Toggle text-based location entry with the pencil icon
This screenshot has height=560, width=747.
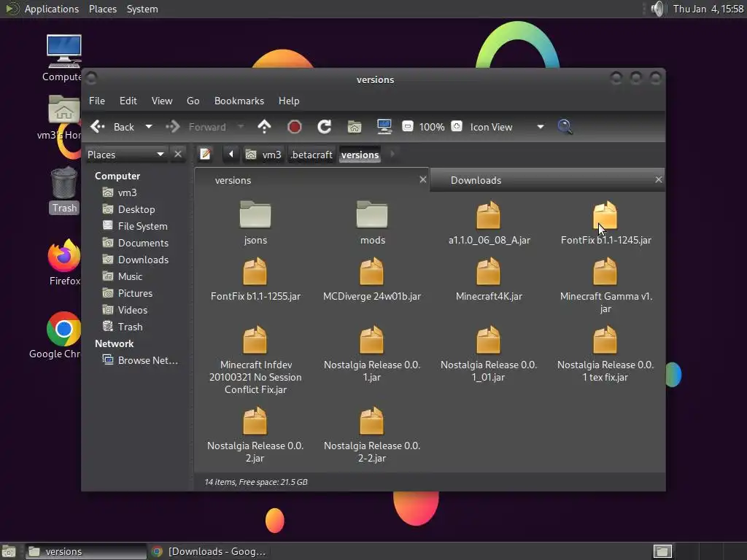[x=205, y=155]
